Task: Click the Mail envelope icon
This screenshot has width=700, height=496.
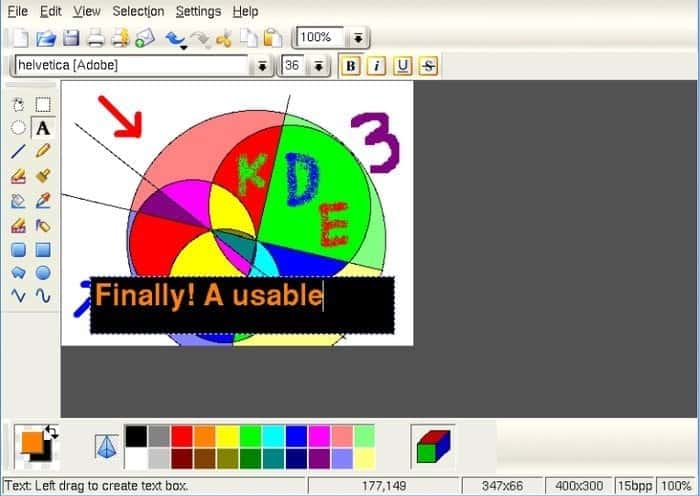Action: (145, 38)
